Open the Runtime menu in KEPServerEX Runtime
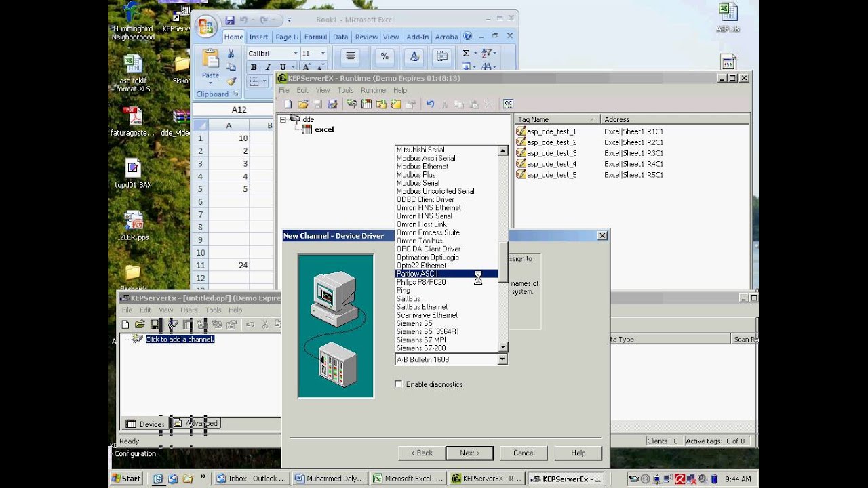This screenshot has width=868, height=488. pyautogui.click(x=373, y=90)
